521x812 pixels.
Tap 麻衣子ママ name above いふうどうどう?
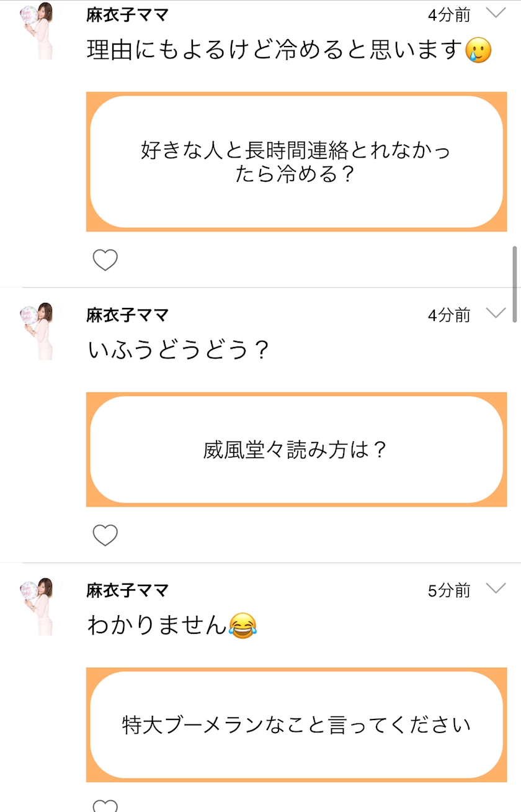click(x=127, y=315)
